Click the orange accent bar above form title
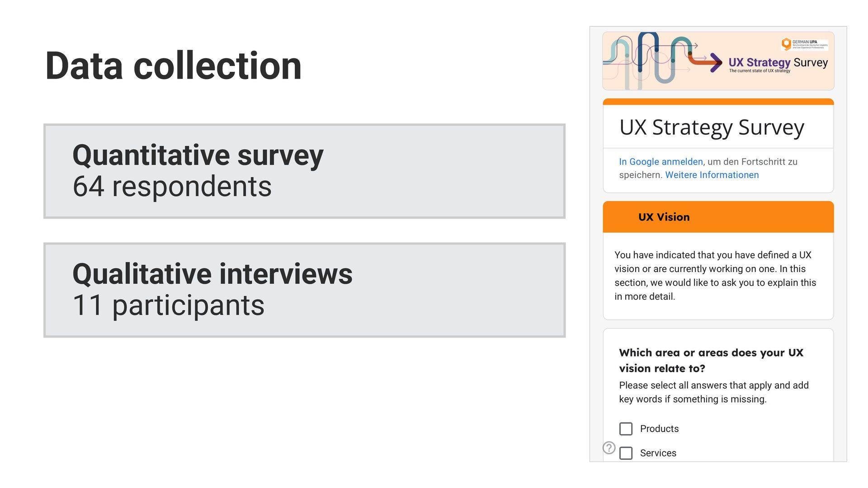Screen dimensions: 868x488 pos(718,102)
